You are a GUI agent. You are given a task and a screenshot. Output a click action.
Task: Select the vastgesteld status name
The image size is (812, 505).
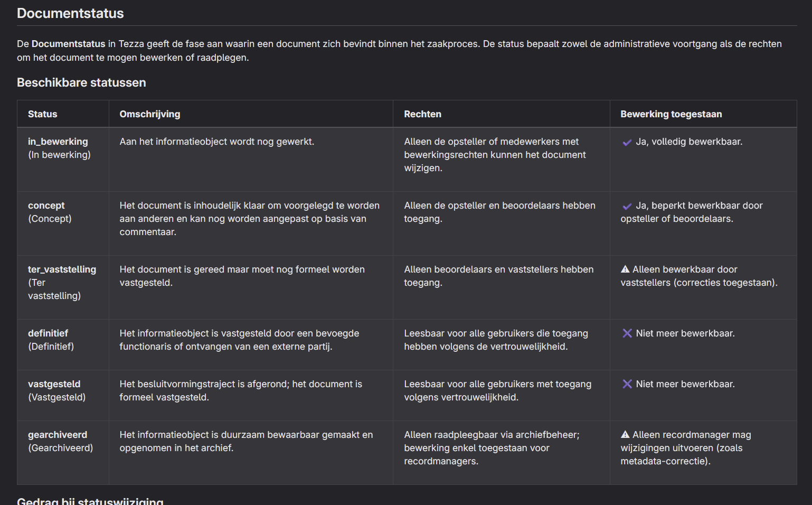(54, 384)
